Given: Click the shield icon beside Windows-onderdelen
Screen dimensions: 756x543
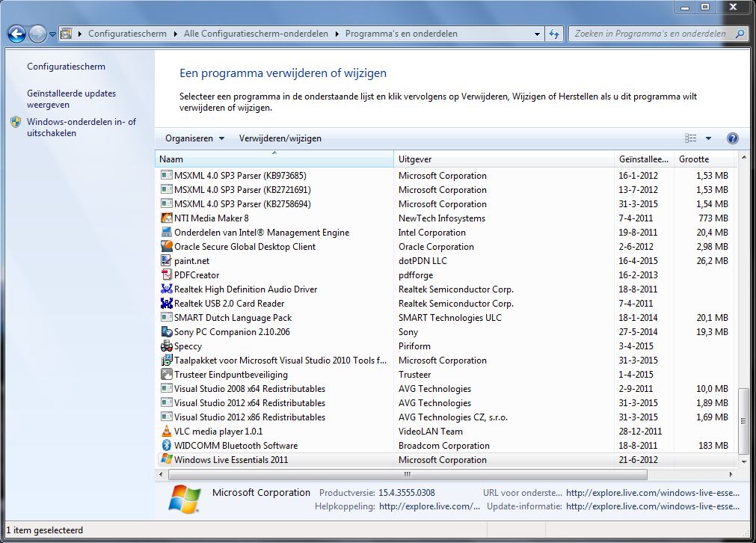Looking at the screenshot, I should pyautogui.click(x=16, y=122).
